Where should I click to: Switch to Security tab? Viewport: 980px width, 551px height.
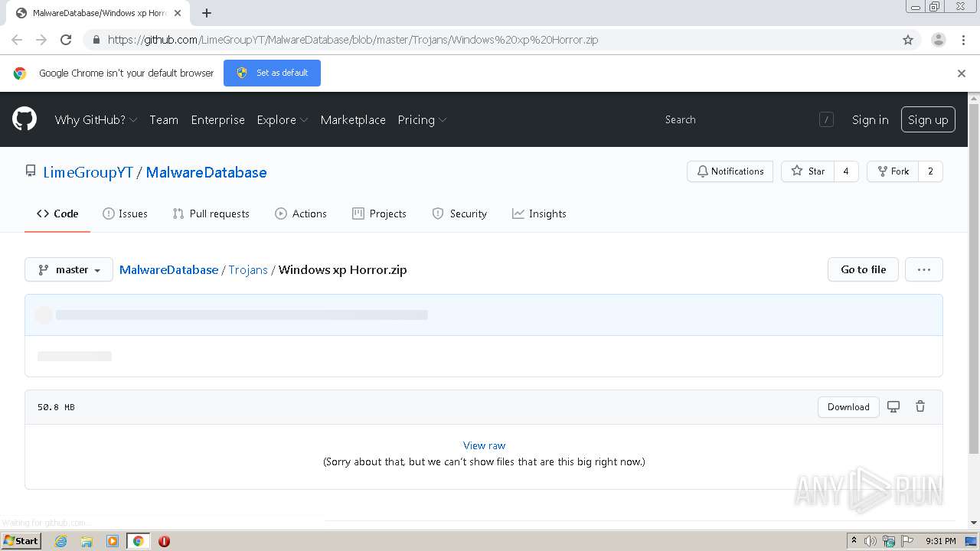pos(459,214)
